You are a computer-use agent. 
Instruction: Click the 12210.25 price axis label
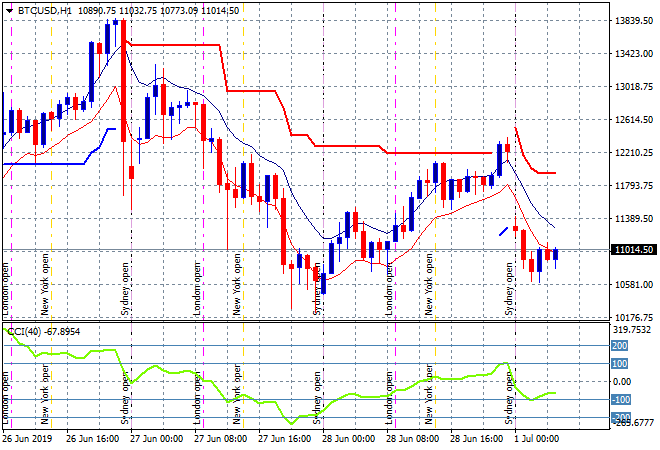[x=633, y=152]
